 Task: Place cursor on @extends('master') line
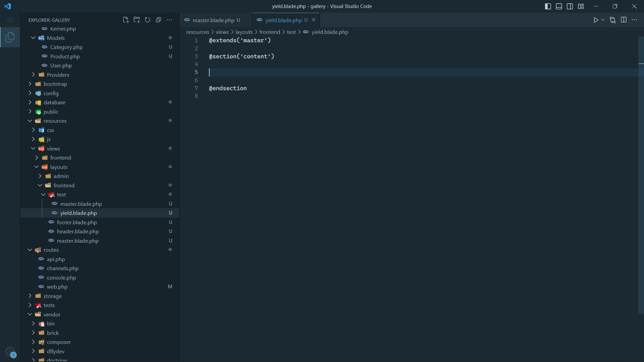coord(240,40)
